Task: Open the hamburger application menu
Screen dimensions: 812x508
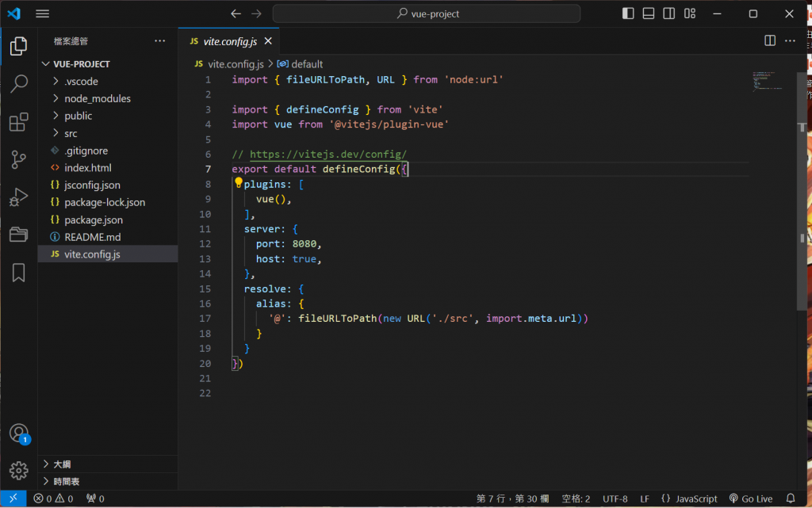Action: 43,13
